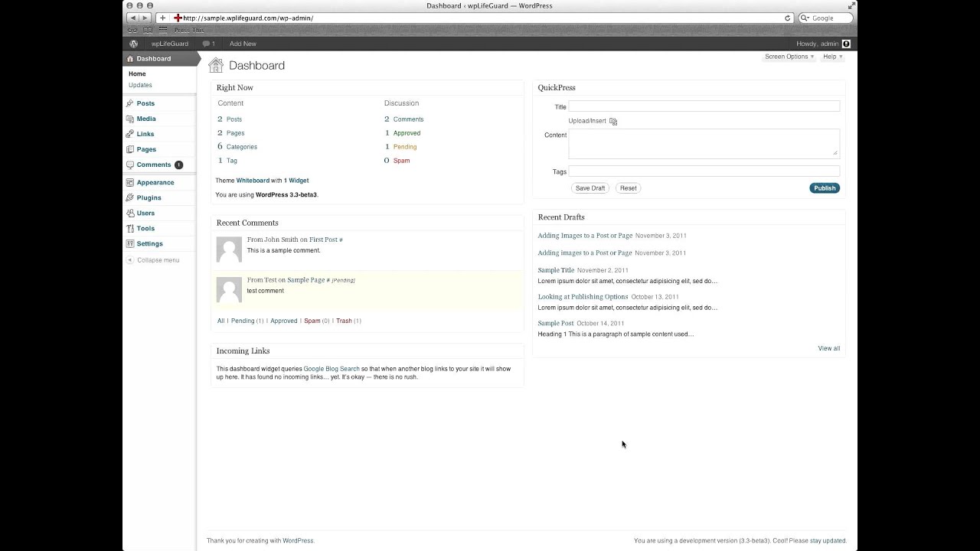The height and width of the screenshot is (551, 980).
Task: Click the browser address bar URL
Action: click(x=248, y=18)
